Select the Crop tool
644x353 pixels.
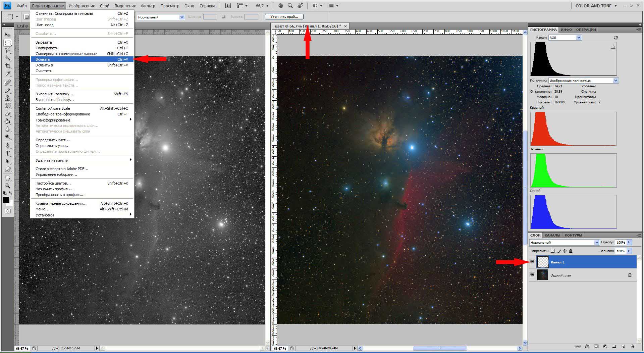click(x=7, y=66)
